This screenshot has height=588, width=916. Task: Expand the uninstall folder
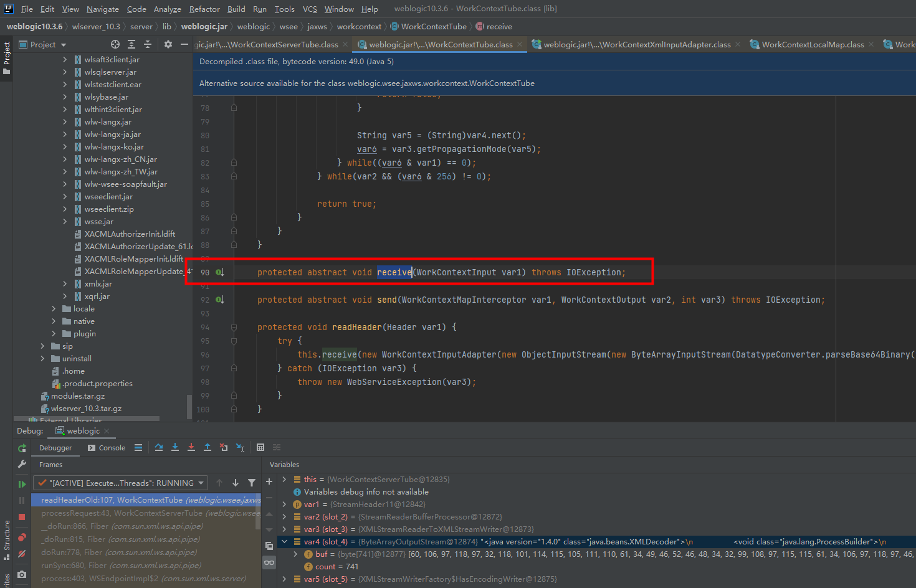coord(42,358)
